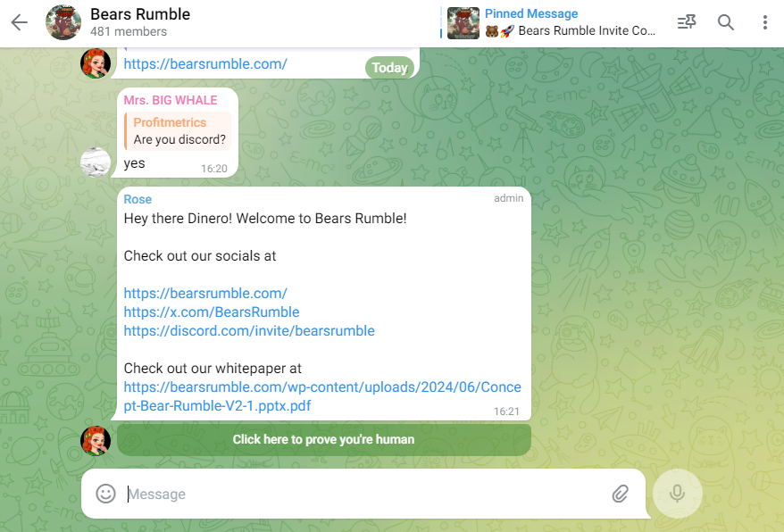
Task: Click 'Check out our whitepaper at' text
Action: point(213,369)
